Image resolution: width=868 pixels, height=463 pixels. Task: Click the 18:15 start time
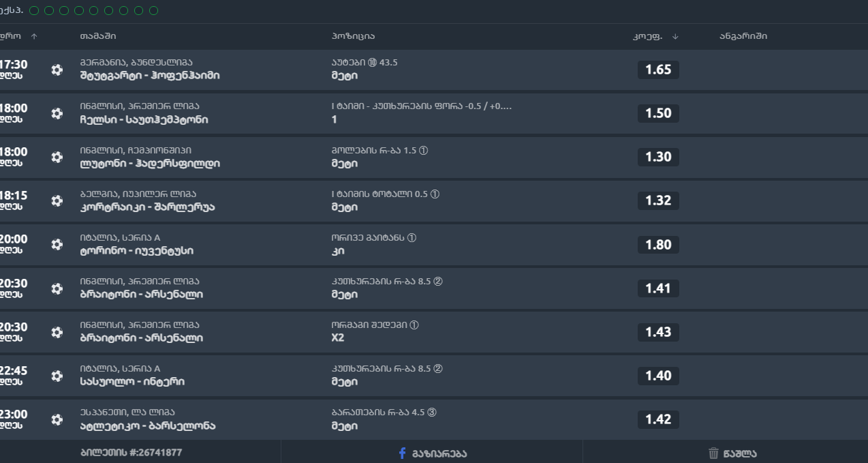coord(14,196)
